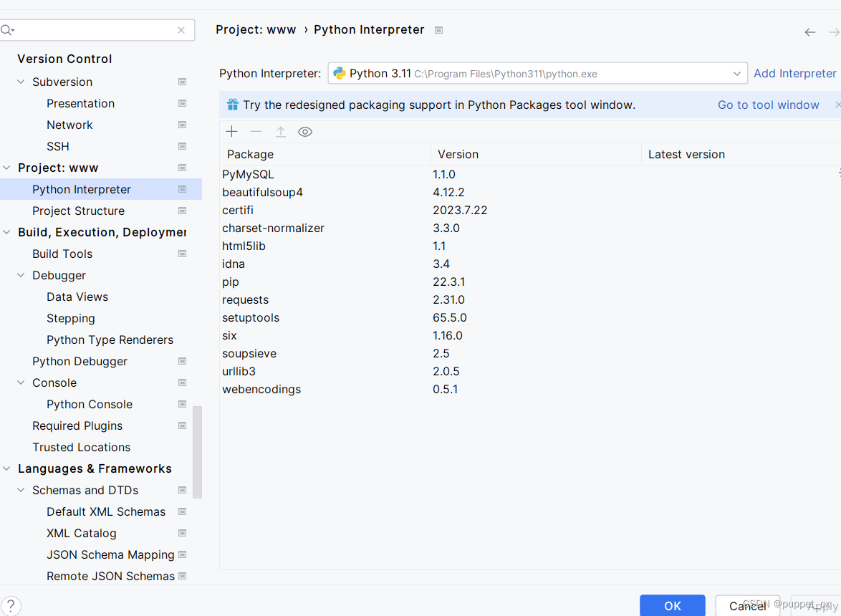Click the Add Interpreter link
The height and width of the screenshot is (616, 841).
tap(794, 72)
